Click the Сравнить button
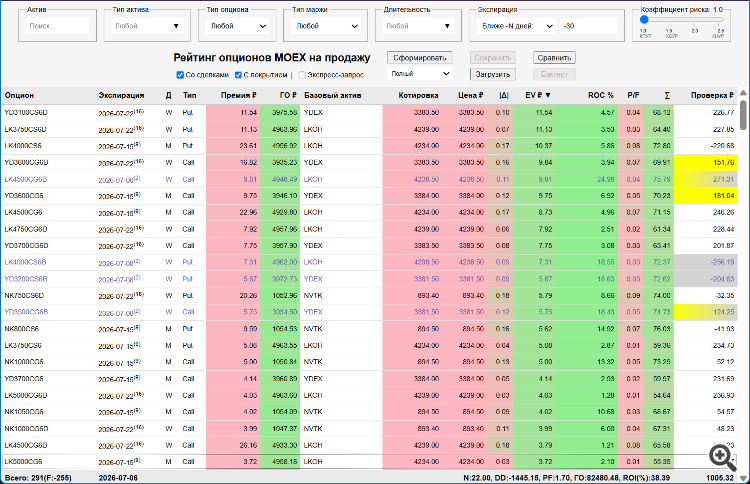This screenshot has width=750, height=484. [554, 58]
